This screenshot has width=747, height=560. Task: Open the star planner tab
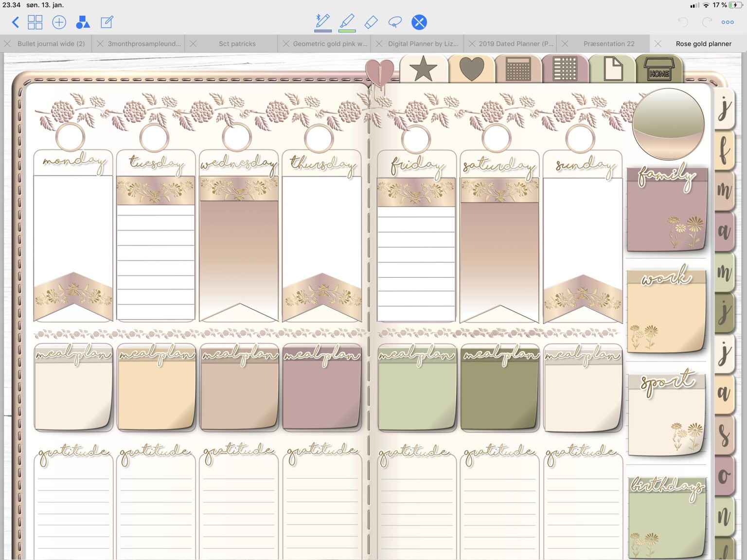pyautogui.click(x=423, y=69)
